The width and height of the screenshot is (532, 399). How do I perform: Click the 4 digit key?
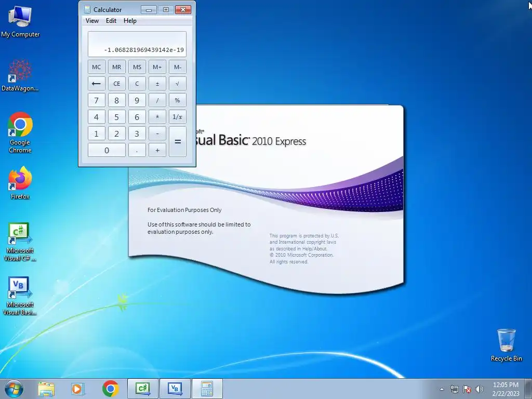[x=96, y=117]
